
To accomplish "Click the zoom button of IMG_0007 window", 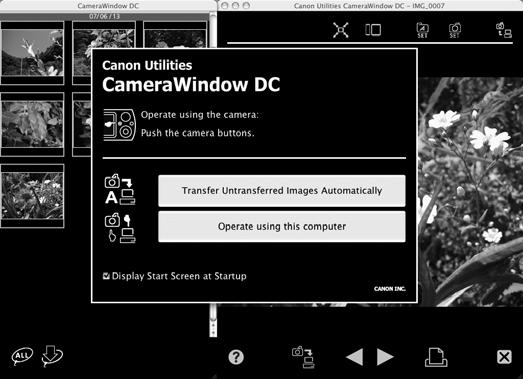I will pos(246,6).
